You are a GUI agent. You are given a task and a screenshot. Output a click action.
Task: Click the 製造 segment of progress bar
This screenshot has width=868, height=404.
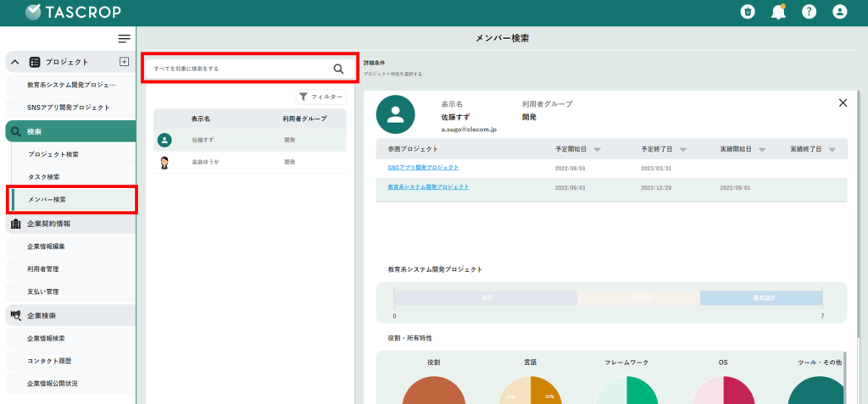[x=486, y=298]
